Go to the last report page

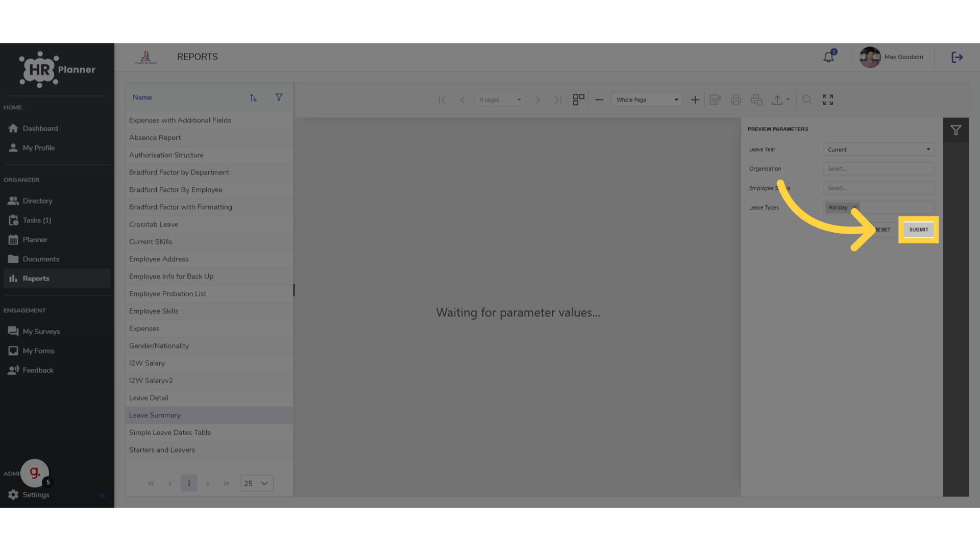pos(558,100)
